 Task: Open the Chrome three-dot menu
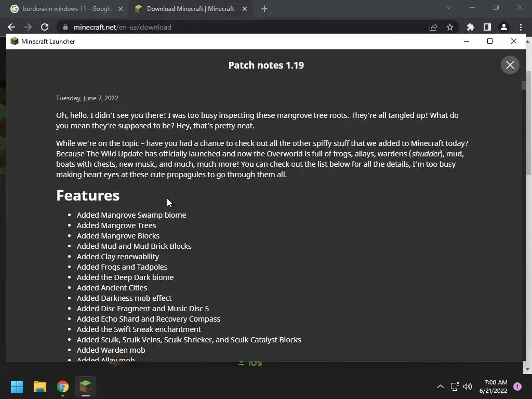coord(521,27)
